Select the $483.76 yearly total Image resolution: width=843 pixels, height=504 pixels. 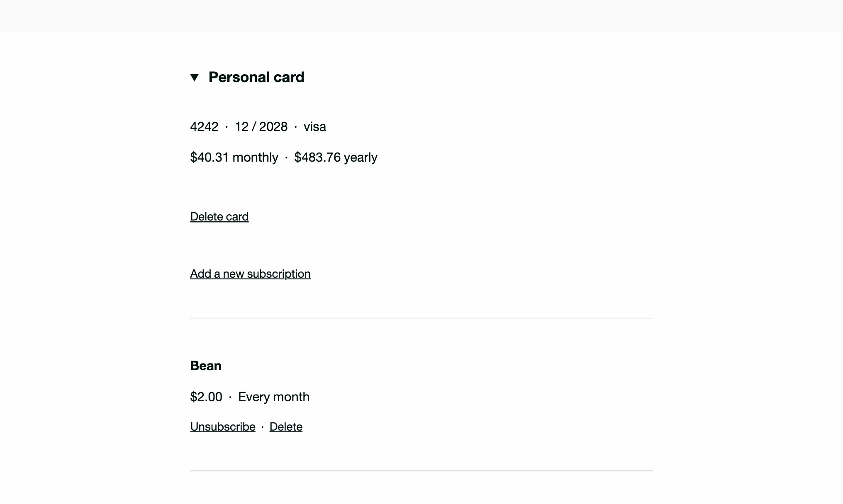pos(336,157)
